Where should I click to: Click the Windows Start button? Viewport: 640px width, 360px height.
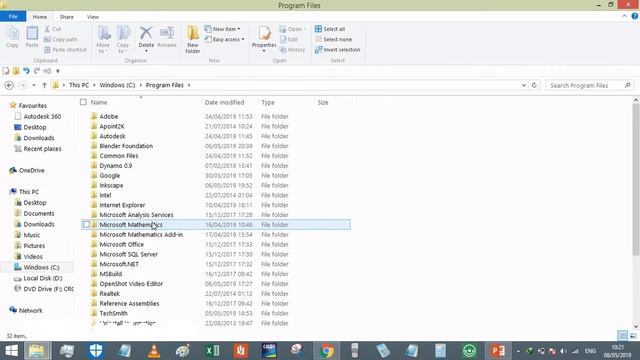pyautogui.click(x=11, y=351)
